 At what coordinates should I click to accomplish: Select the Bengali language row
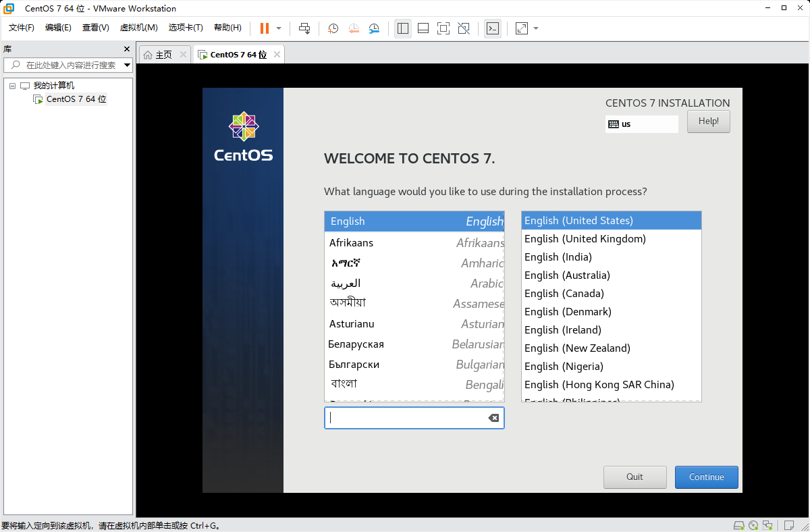coord(414,384)
